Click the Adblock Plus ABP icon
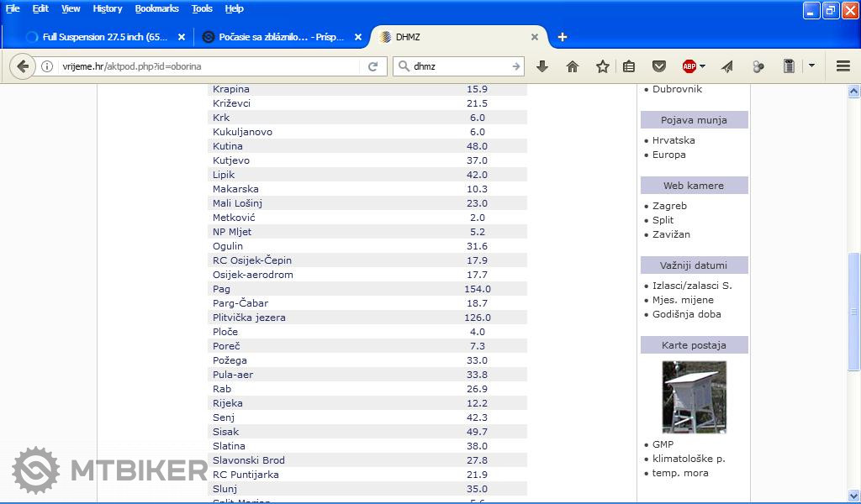The height and width of the screenshot is (504, 861). tap(689, 66)
